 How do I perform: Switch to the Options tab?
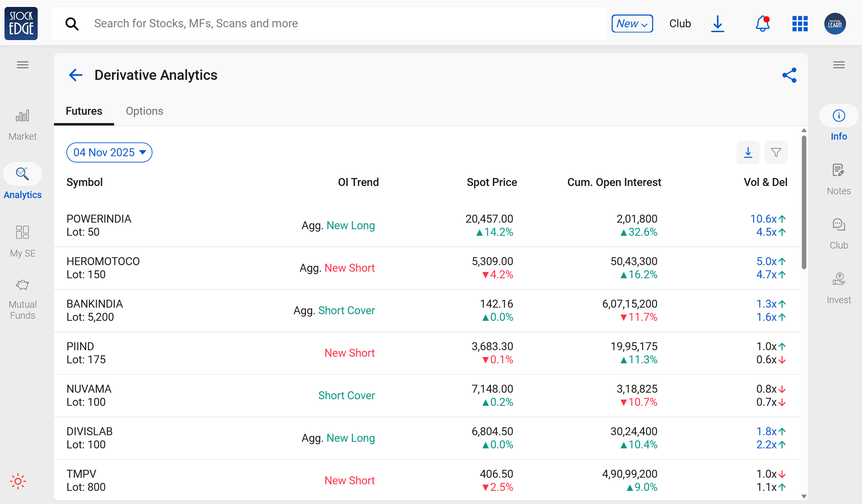[144, 111]
